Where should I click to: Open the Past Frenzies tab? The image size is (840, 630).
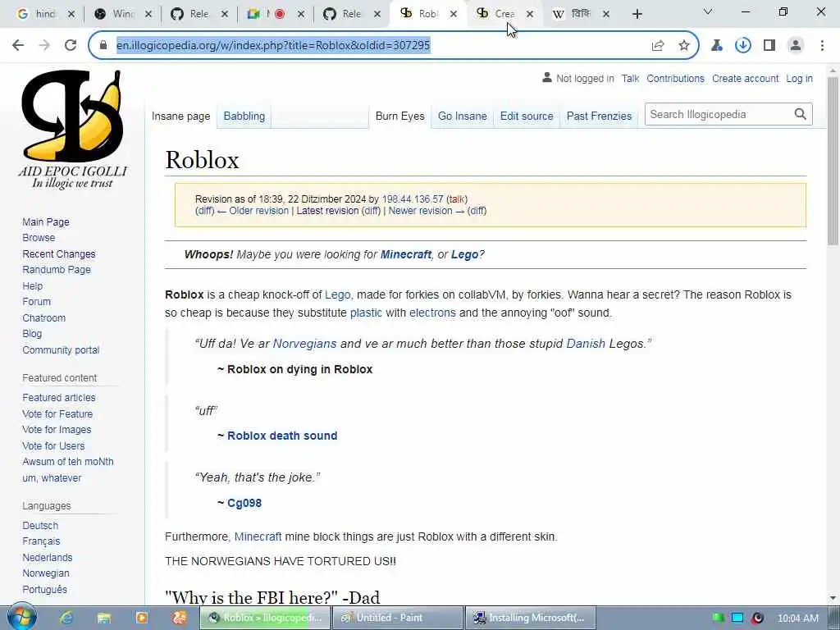(x=599, y=116)
